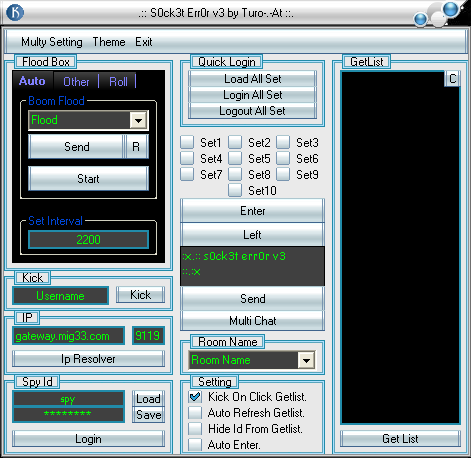The width and height of the screenshot is (471, 458).
Task: Enable Set7 checkbox
Action: point(187,174)
